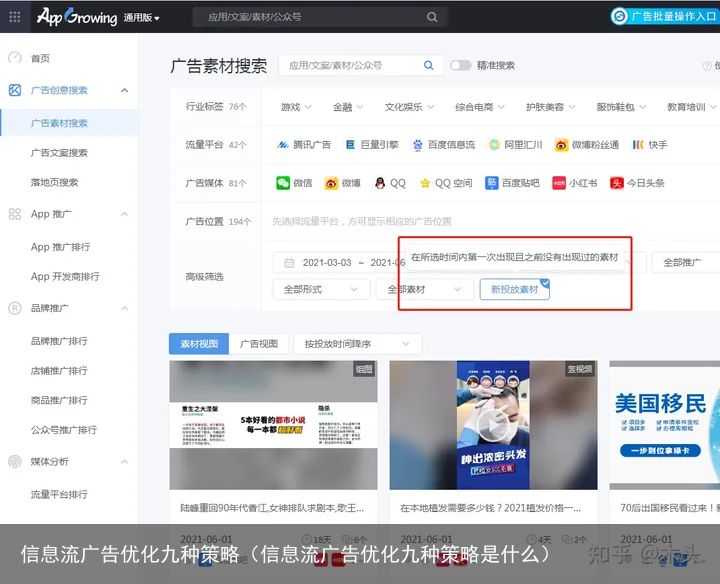Collapse the 广告创意搜索 sidebar section
This screenshot has height=584, width=720.
(124, 90)
